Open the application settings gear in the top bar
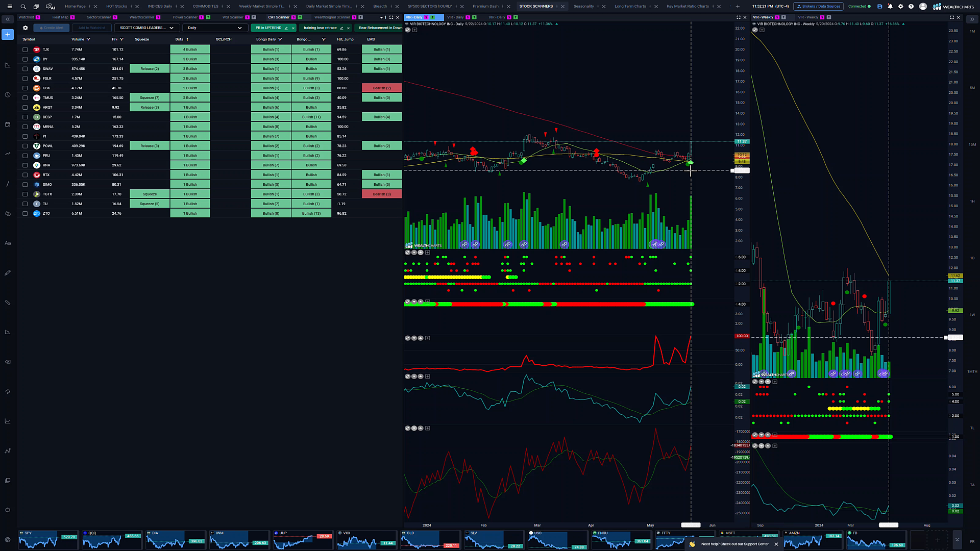980x551 pixels. point(900,6)
